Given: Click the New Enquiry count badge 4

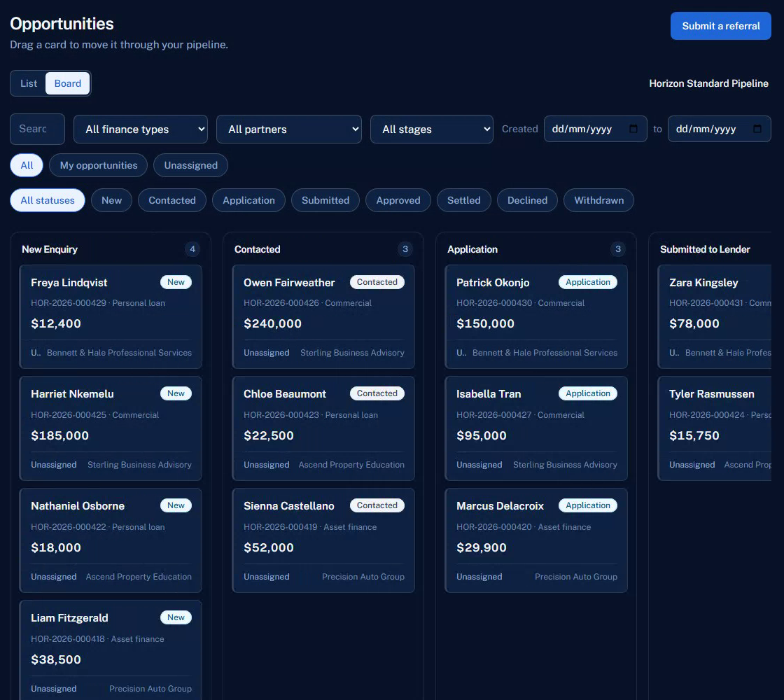Looking at the screenshot, I should click(192, 249).
